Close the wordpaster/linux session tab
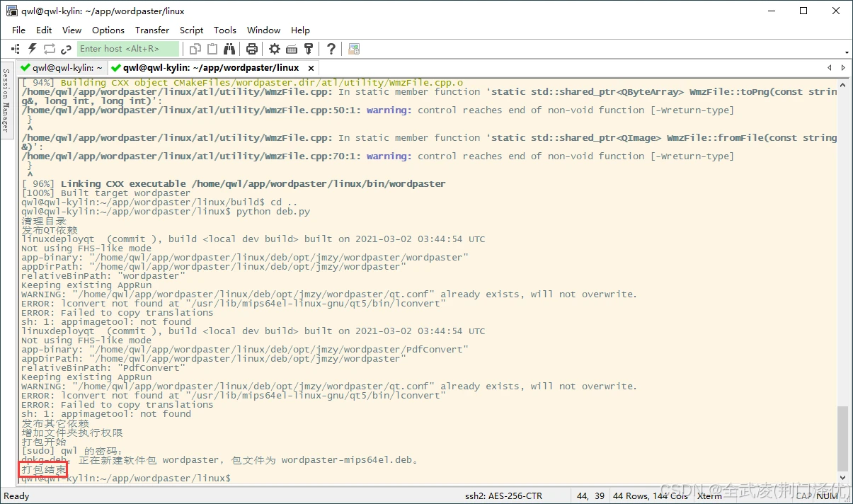 coord(310,68)
